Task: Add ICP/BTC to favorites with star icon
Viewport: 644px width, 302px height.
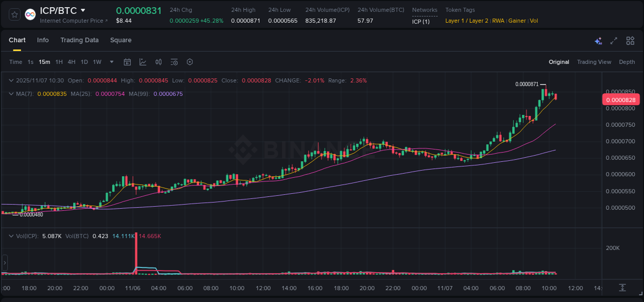Action: coord(14,14)
